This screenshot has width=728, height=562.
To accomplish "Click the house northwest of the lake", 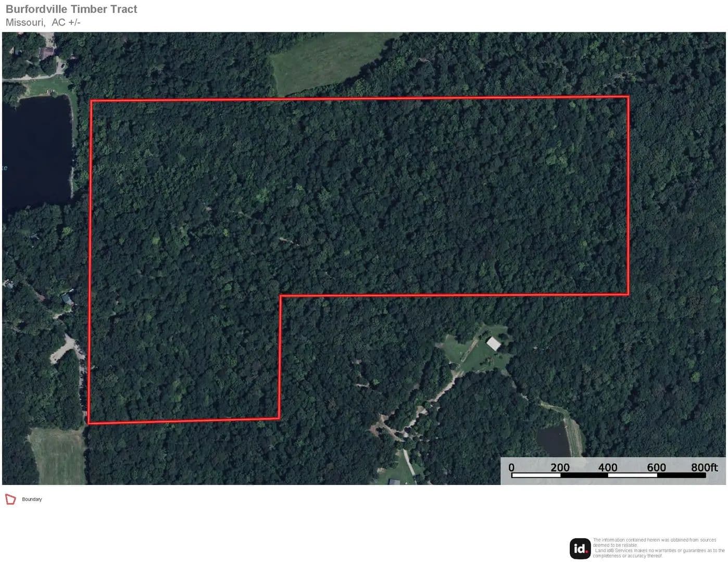I will (46, 53).
